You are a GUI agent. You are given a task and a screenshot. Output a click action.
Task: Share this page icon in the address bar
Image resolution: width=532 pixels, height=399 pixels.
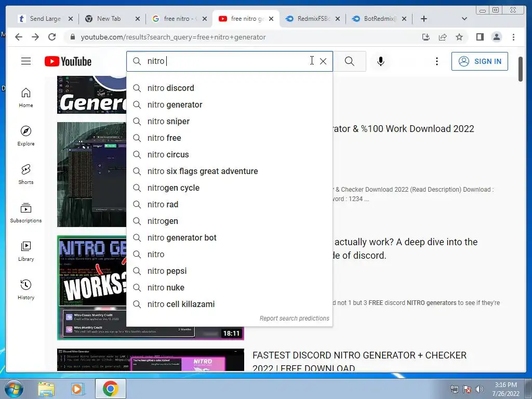click(x=443, y=37)
